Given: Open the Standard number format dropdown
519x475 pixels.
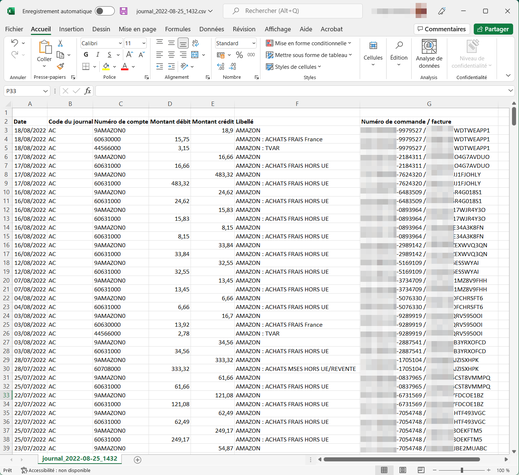Looking at the screenshot, I should 254,43.
